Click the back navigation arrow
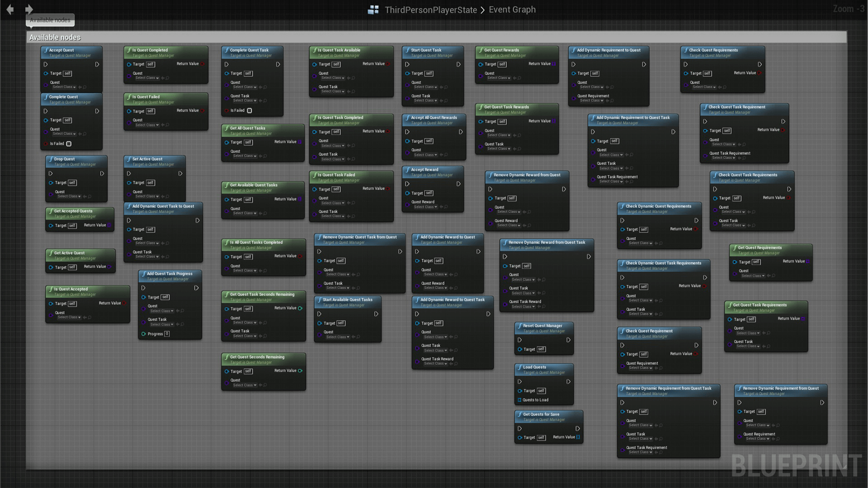The width and height of the screenshot is (868, 488). (10, 9)
